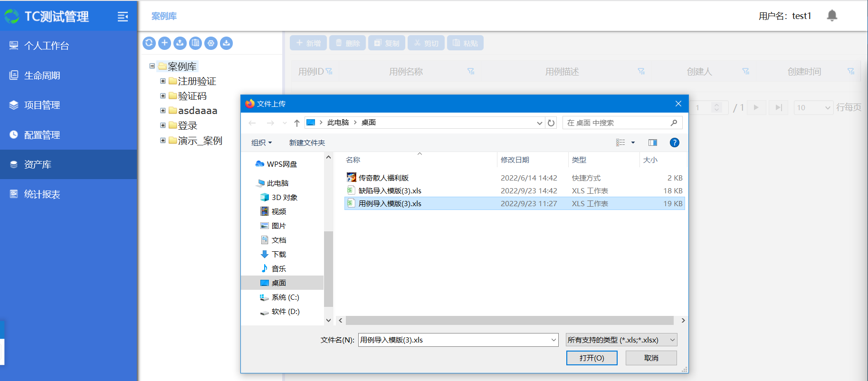Image resolution: width=868 pixels, height=381 pixels.
Task: Click the round plus icon above case tree
Action: (164, 43)
